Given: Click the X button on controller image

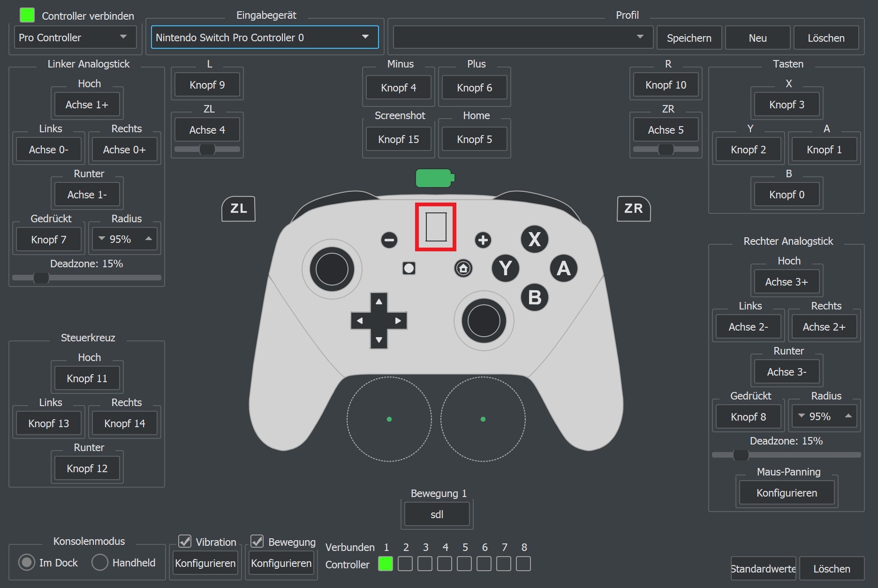Looking at the screenshot, I should coord(534,239).
